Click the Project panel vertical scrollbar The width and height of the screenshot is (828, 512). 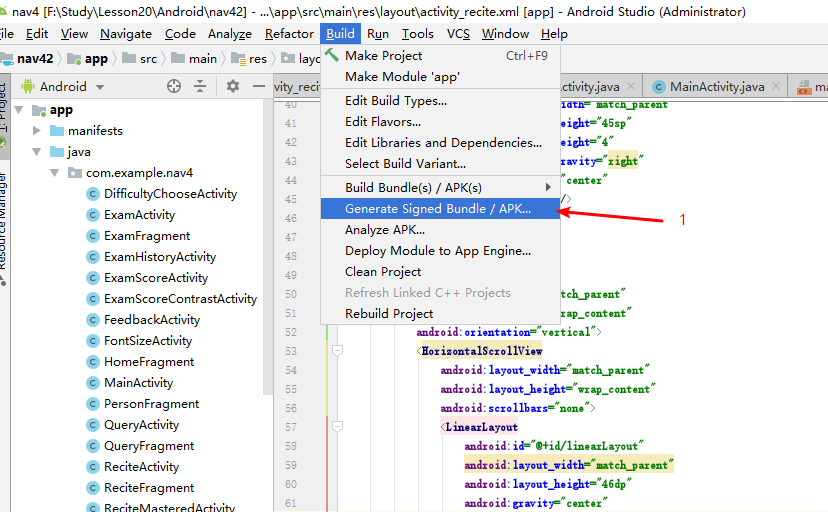[268, 246]
